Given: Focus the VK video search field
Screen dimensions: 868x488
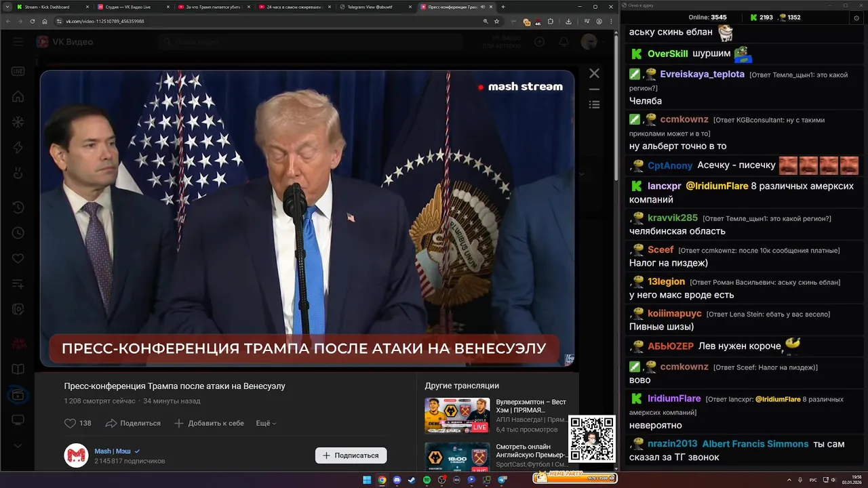Looking at the screenshot, I should [x=309, y=42].
